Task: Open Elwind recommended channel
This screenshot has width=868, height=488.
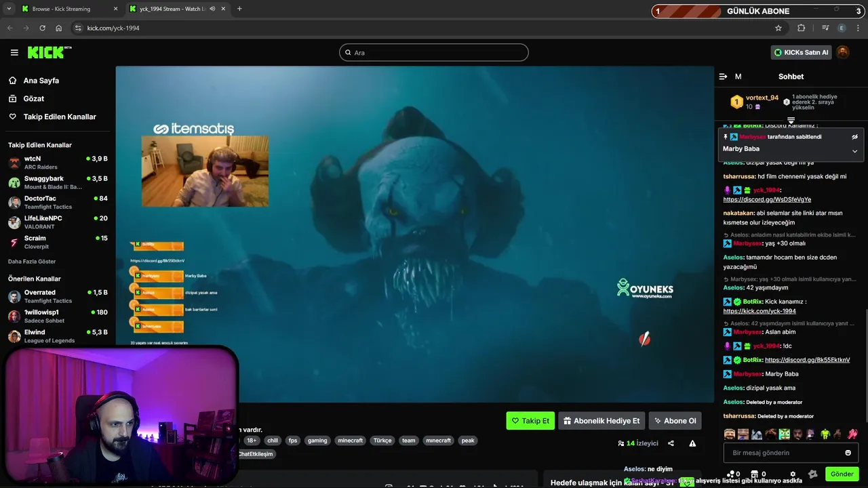Action: click(x=58, y=335)
